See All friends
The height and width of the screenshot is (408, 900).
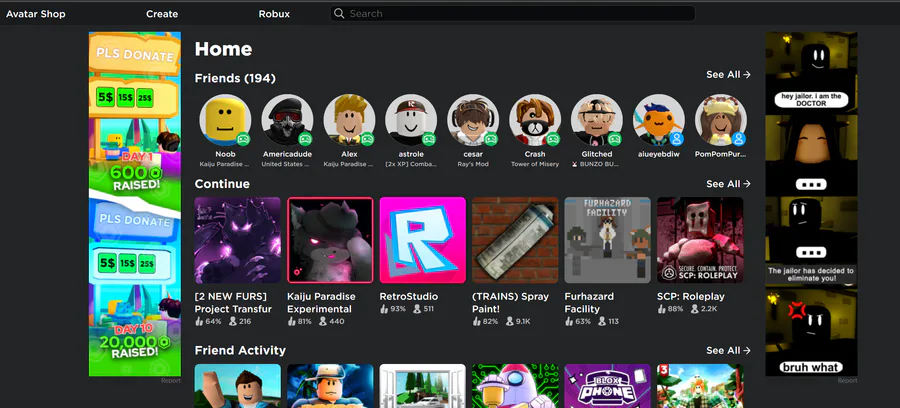pos(728,75)
